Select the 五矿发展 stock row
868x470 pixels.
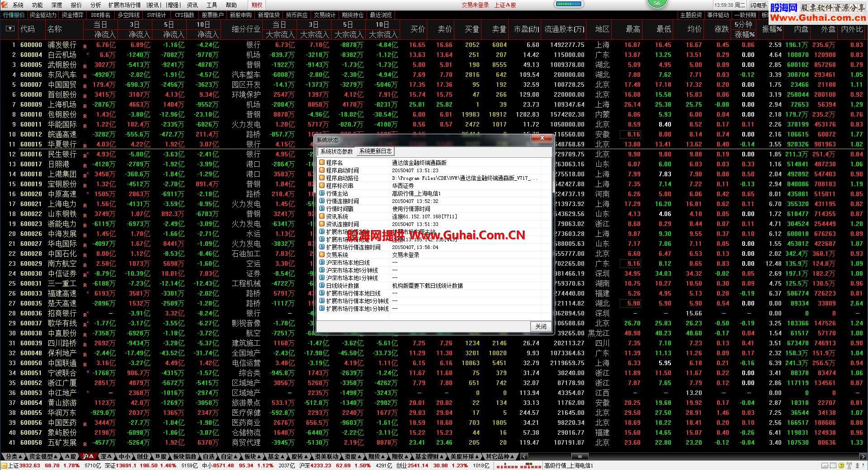pyautogui.click(x=434, y=442)
